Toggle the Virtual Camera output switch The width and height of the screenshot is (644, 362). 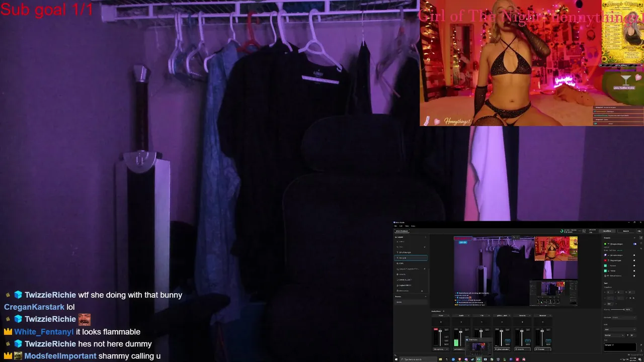pyautogui.click(x=634, y=276)
